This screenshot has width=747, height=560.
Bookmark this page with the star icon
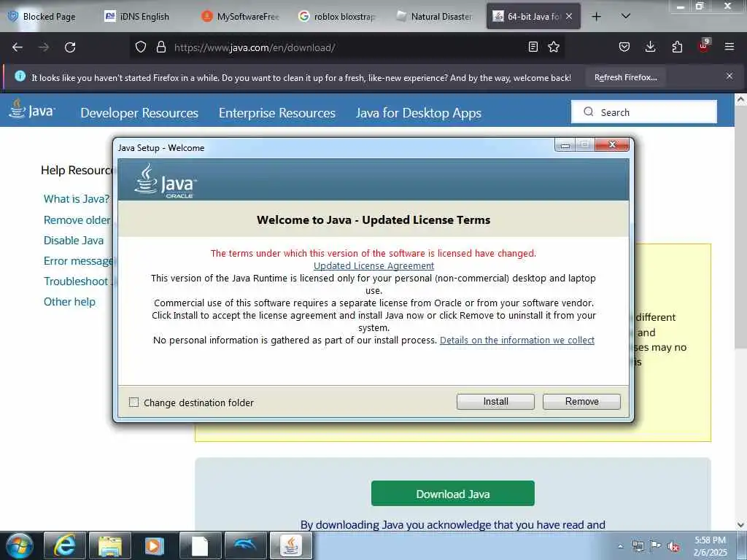[x=554, y=47]
